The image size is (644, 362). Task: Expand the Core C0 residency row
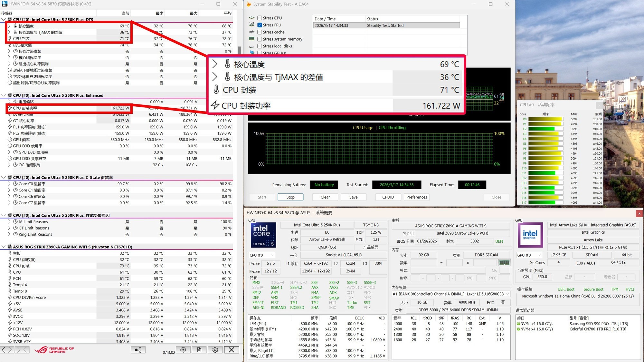[x=9, y=184]
